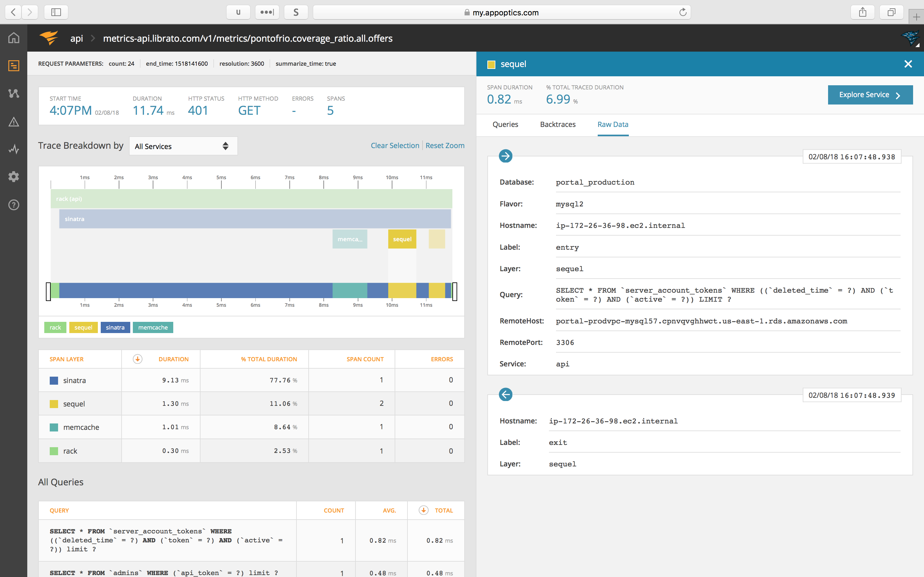Click the close button on sequel panel
Image resolution: width=924 pixels, height=577 pixels.
[x=908, y=64]
